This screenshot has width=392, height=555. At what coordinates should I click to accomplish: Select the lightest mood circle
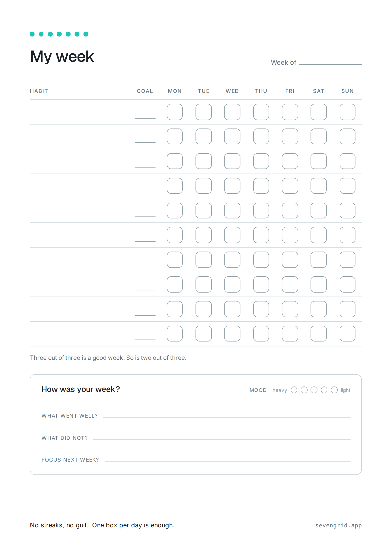(334, 390)
